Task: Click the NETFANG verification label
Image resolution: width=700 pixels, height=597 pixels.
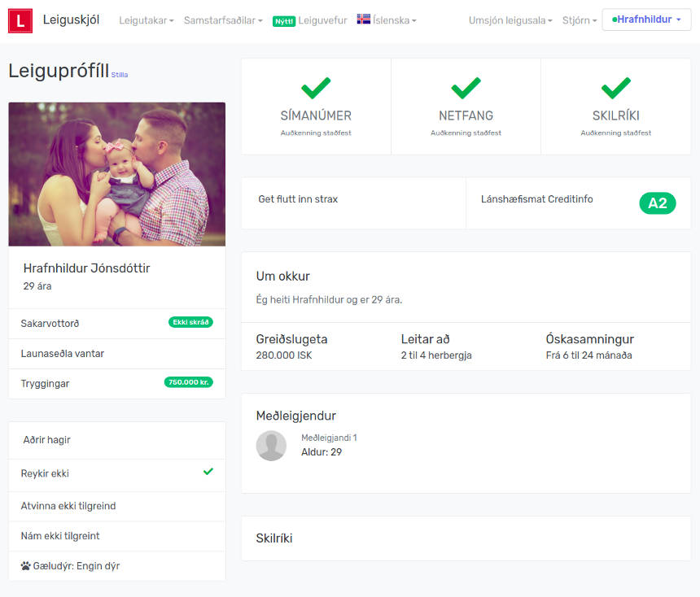Action: pyautogui.click(x=466, y=115)
